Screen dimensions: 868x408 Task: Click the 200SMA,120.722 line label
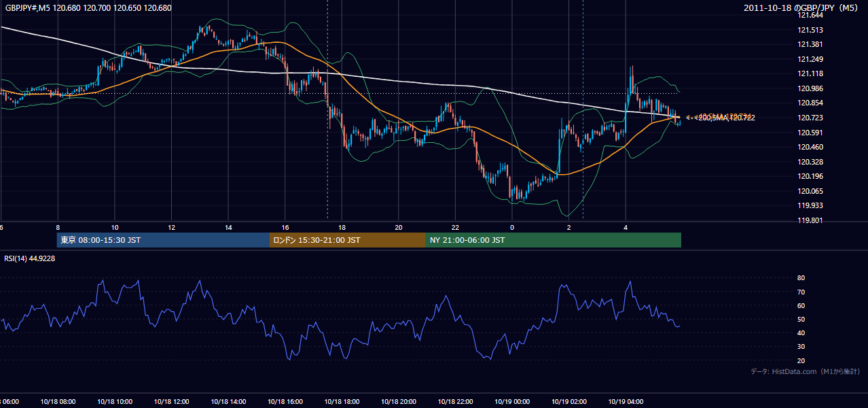[x=725, y=118]
